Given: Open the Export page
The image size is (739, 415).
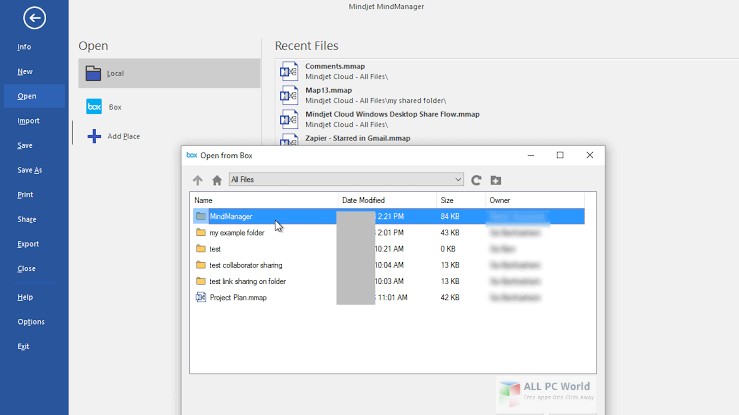Looking at the screenshot, I should [28, 244].
